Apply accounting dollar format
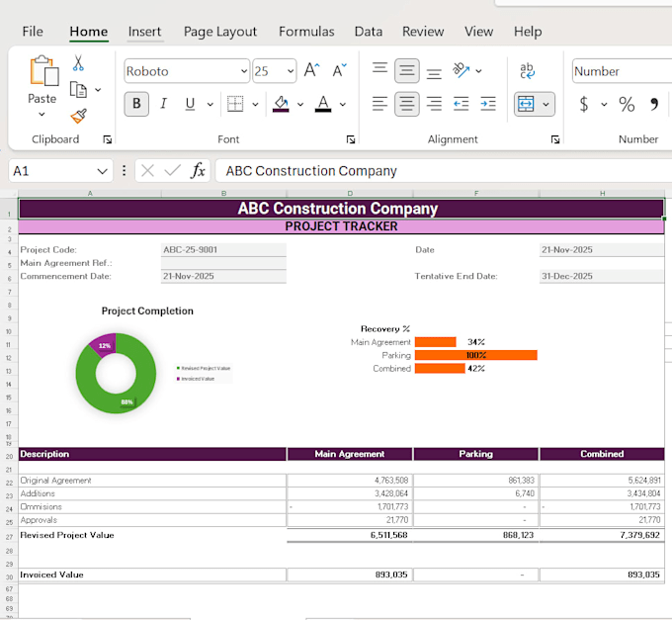The height and width of the screenshot is (620, 672). pyautogui.click(x=584, y=104)
